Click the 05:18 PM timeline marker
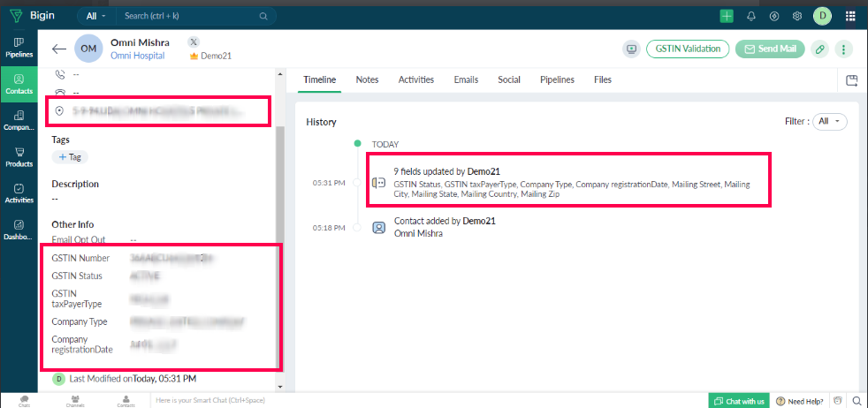Image resolution: width=868 pixels, height=408 pixels. 356,227
